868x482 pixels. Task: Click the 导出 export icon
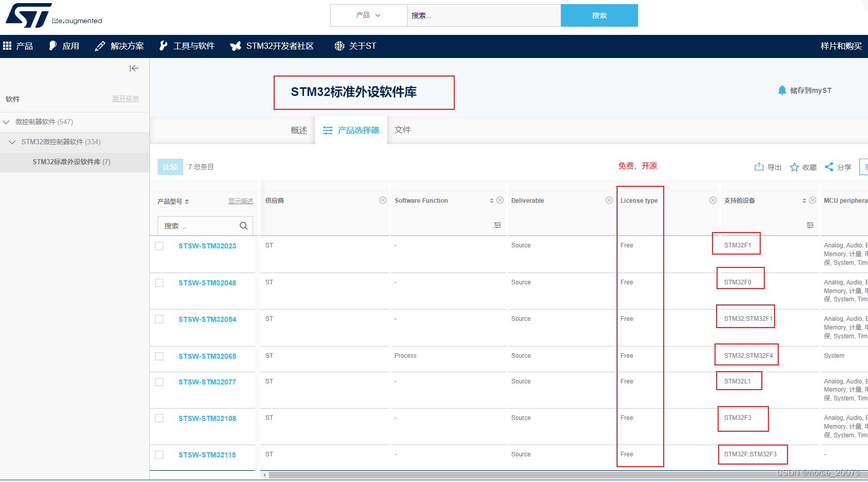tap(759, 167)
